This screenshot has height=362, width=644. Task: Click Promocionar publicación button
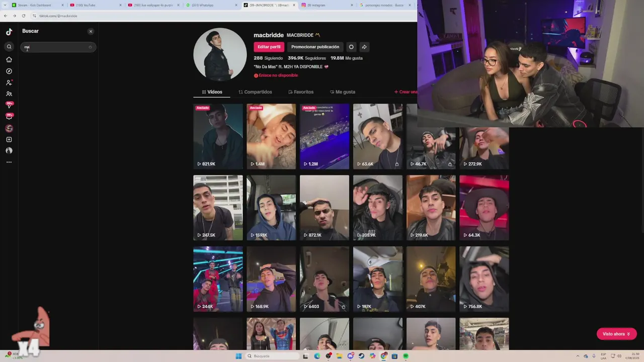coord(315,47)
